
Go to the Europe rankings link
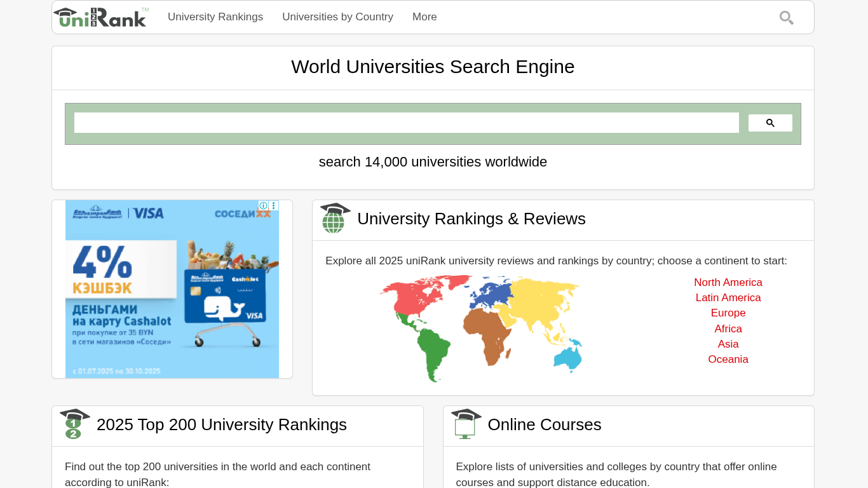728,313
